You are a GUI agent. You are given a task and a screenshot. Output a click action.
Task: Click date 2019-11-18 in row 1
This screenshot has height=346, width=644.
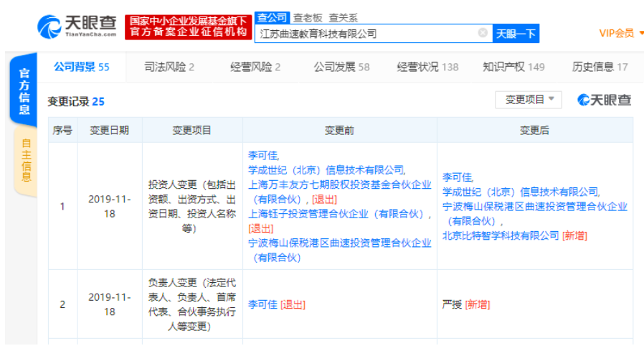click(x=110, y=207)
